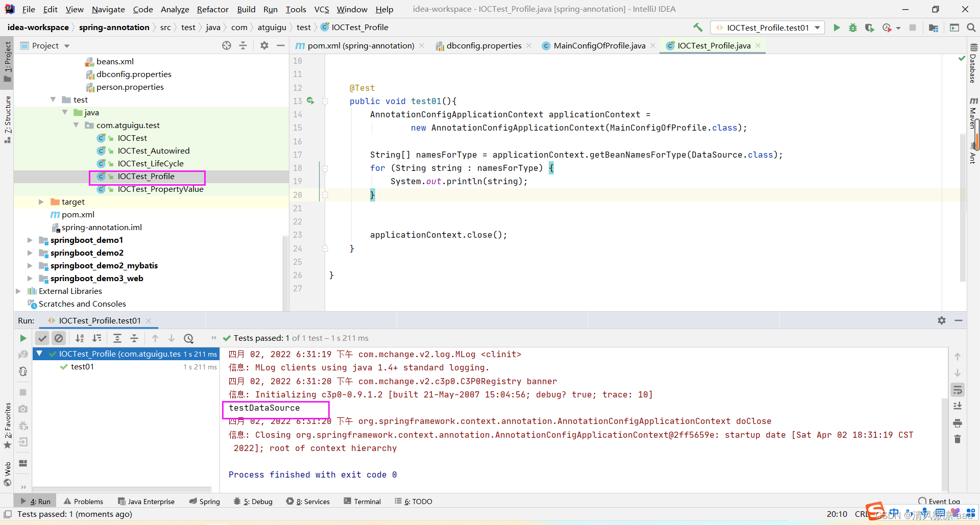Screen dimensions: 980x525
Task: Toggle show ignored tests button
Action: (x=59, y=338)
